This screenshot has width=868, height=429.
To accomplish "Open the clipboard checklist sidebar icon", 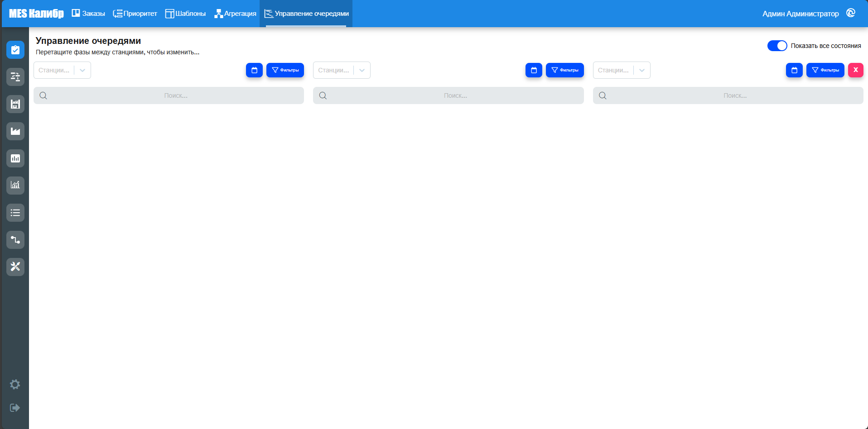I will click(x=15, y=50).
